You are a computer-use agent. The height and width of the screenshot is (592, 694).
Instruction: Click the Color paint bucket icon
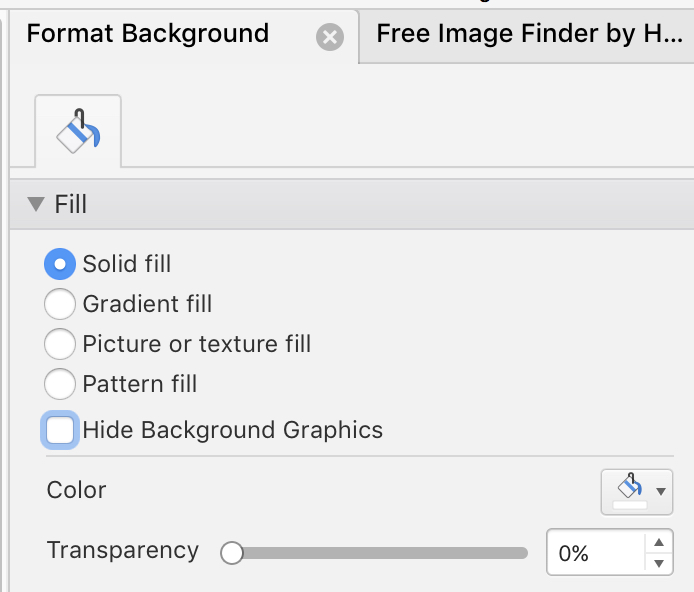point(629,485)
